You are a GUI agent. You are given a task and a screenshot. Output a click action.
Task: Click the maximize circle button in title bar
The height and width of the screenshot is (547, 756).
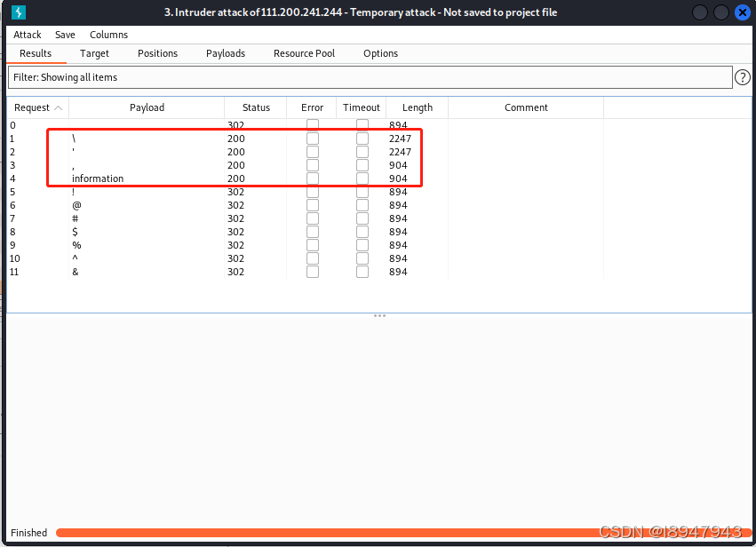pos(720,12)
